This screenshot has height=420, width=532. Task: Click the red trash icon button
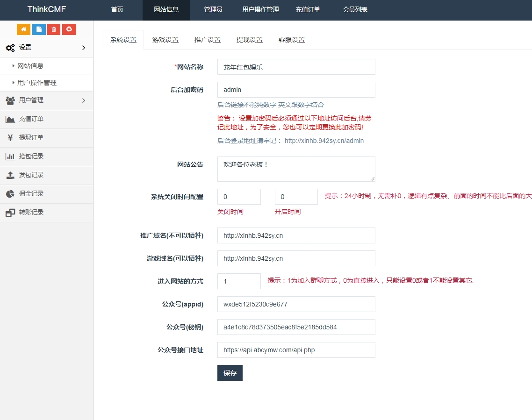click(54, 29)
